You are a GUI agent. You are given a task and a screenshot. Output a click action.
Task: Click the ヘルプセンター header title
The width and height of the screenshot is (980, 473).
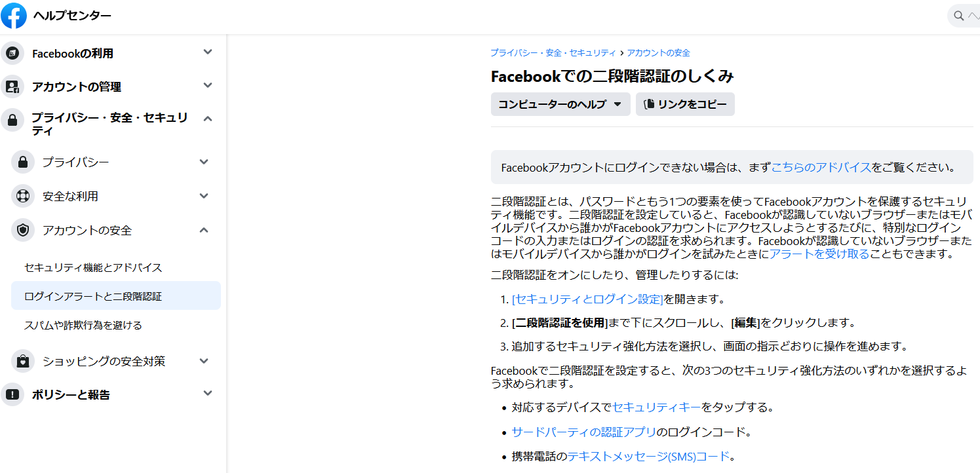[x=72, y=16]
